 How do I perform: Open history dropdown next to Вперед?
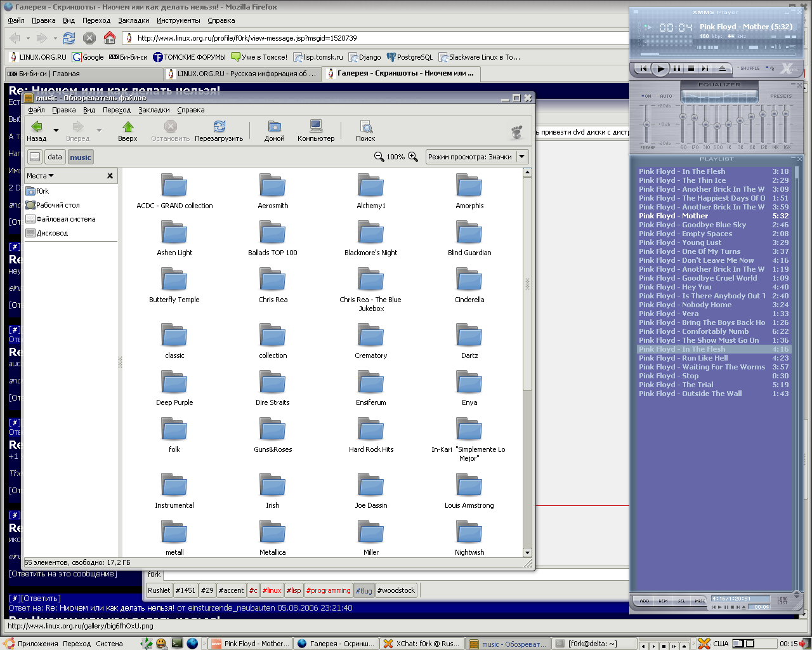tap(99, 131)
